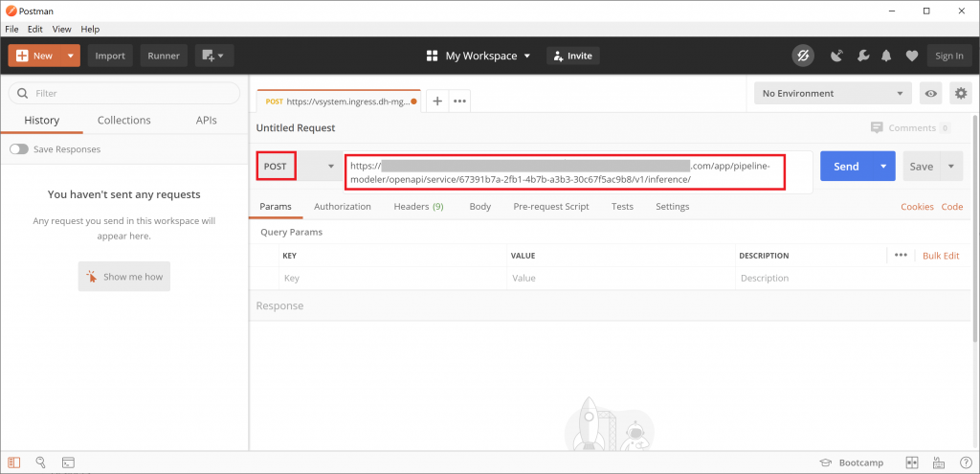Open the Postman console icon

pyautogui.click(x=68, y=463)
